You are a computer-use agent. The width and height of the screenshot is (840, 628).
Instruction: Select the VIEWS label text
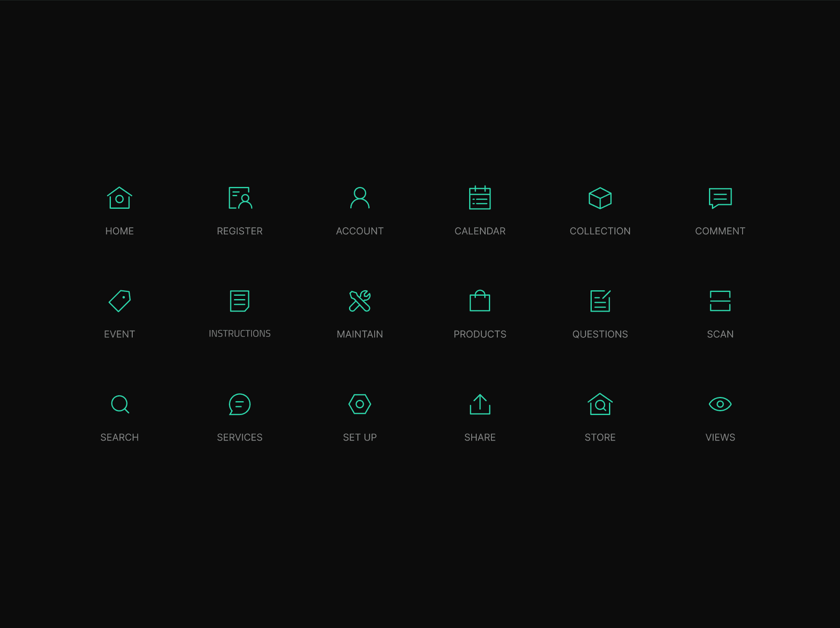click(x=720, y=438)
